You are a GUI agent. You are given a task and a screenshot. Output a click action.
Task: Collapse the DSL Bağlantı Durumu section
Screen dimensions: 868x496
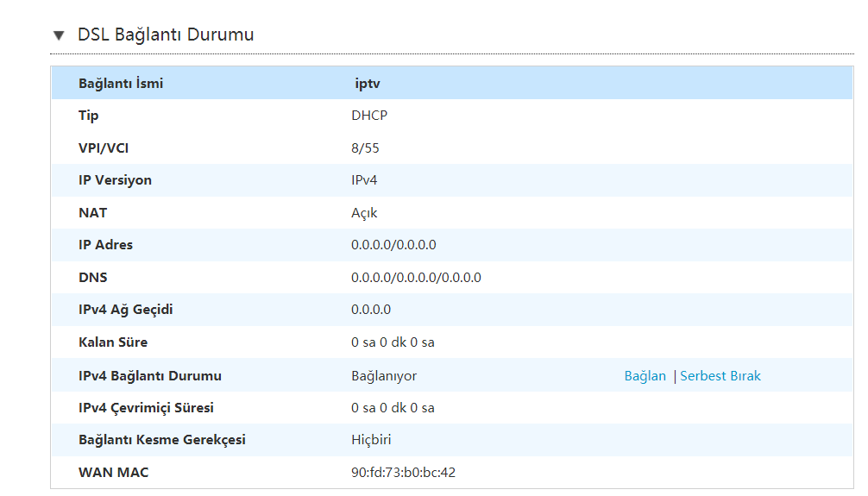[59, 35]
